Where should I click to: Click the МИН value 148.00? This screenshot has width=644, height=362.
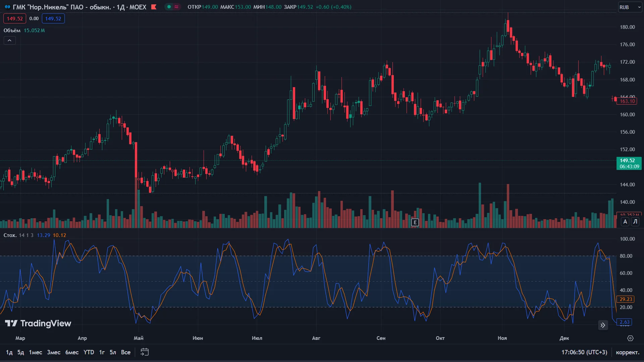[274, 7]
